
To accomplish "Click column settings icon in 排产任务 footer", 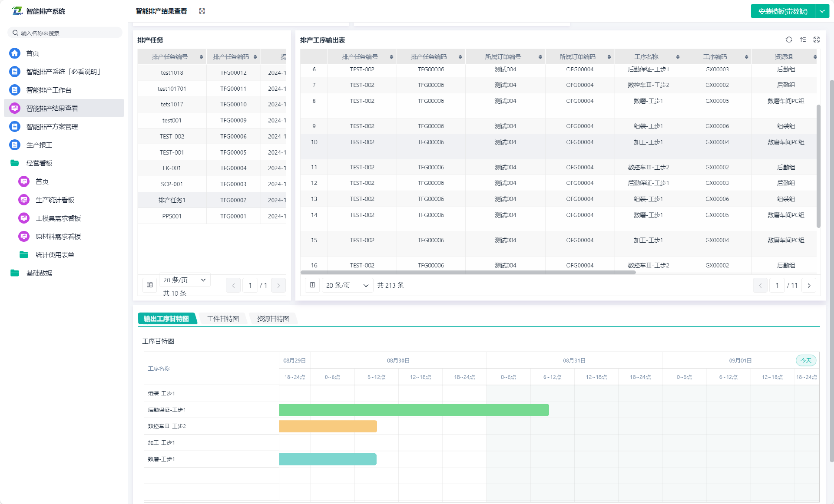I will click(x=150, y=285).
